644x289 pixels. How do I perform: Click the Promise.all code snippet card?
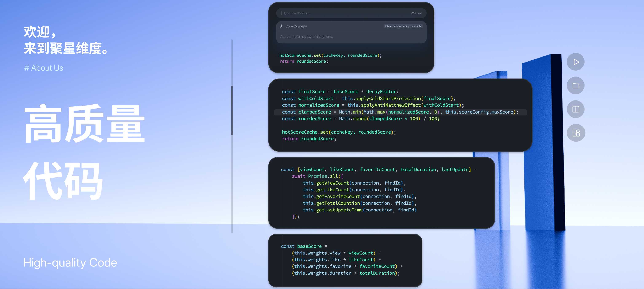(381, 193)
